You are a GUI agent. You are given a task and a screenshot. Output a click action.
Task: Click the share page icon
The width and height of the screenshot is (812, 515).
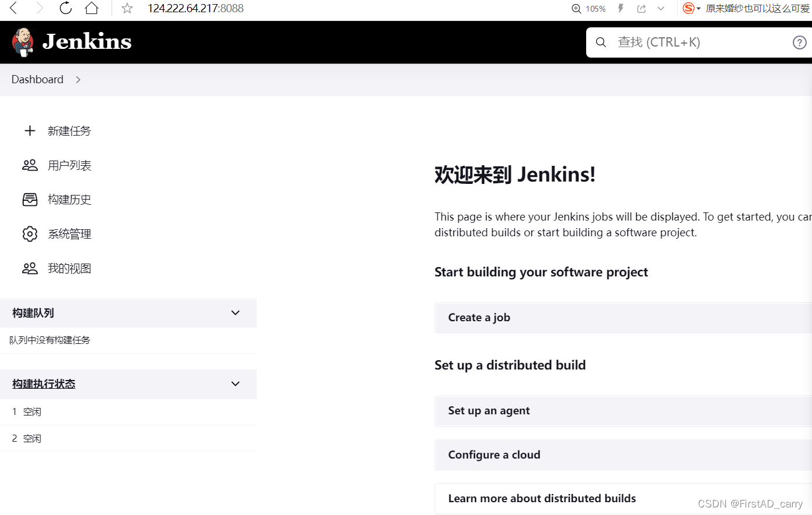coord(641,8)
